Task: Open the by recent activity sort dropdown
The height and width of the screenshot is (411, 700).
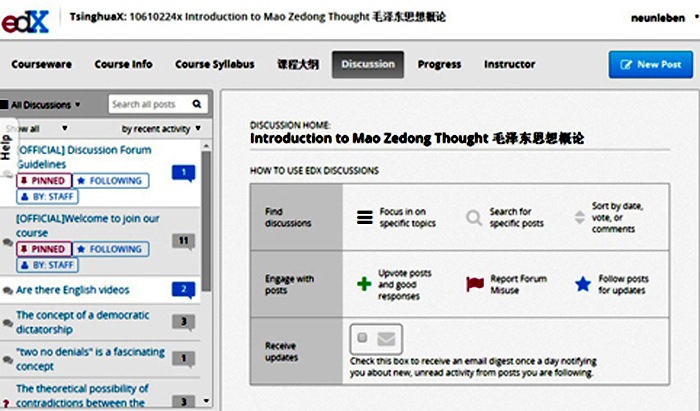Action: [x=161, y=129]
